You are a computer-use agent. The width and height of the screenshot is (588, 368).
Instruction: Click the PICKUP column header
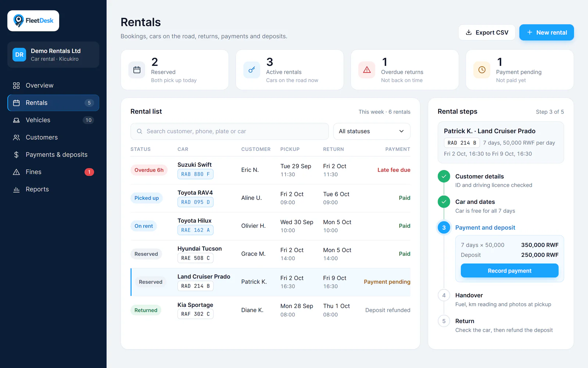(x=290, y=149)
